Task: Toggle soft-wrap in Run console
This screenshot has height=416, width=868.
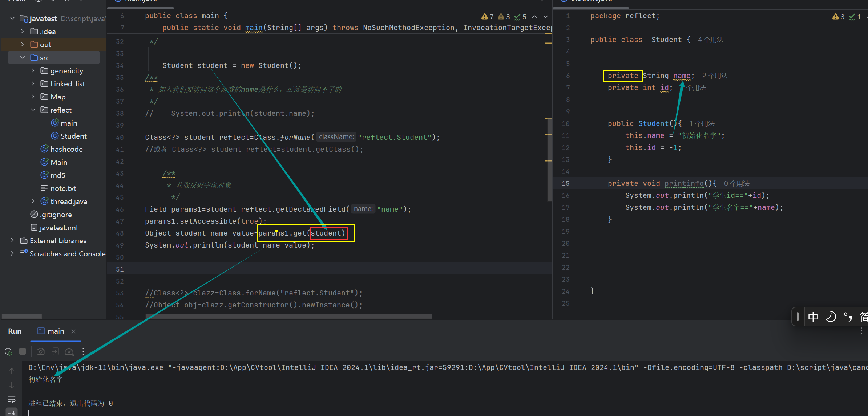Action: pyautogui.click(x=12, y=400)
